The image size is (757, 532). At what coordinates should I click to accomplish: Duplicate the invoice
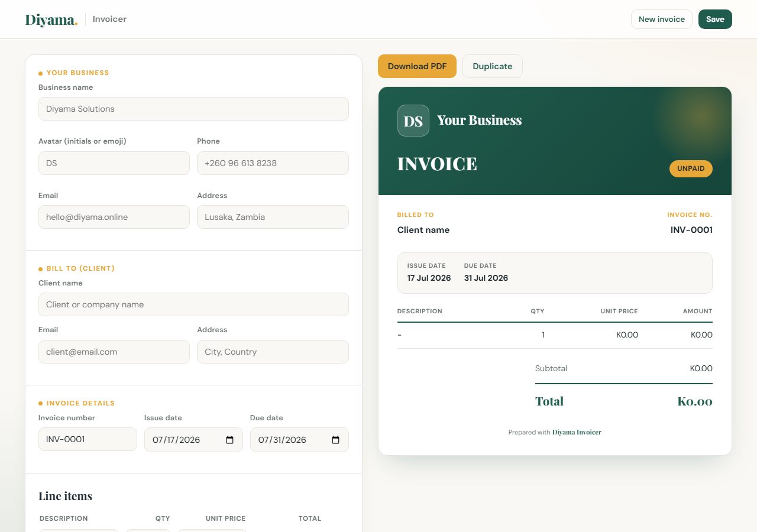(493, 66)
